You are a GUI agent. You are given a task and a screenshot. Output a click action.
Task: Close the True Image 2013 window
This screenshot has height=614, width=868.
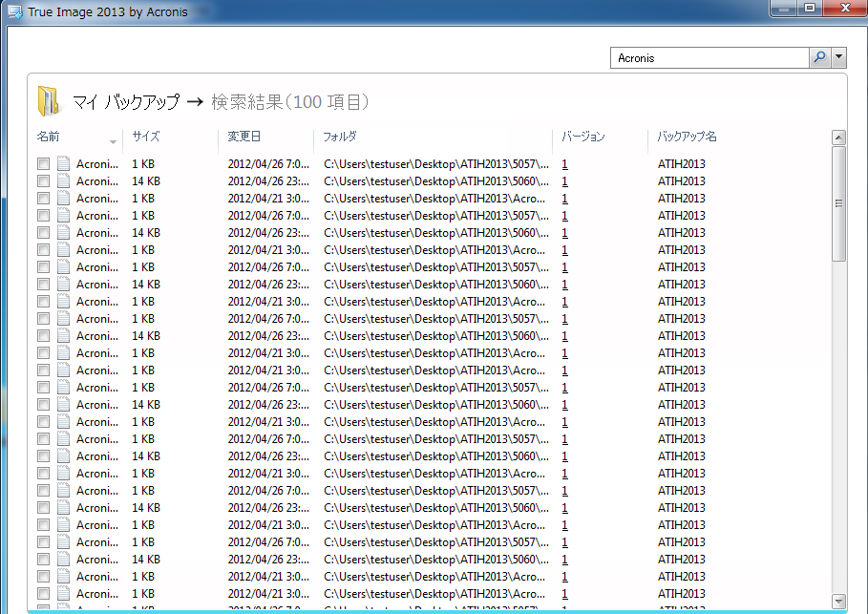click(x=845, y=9)
